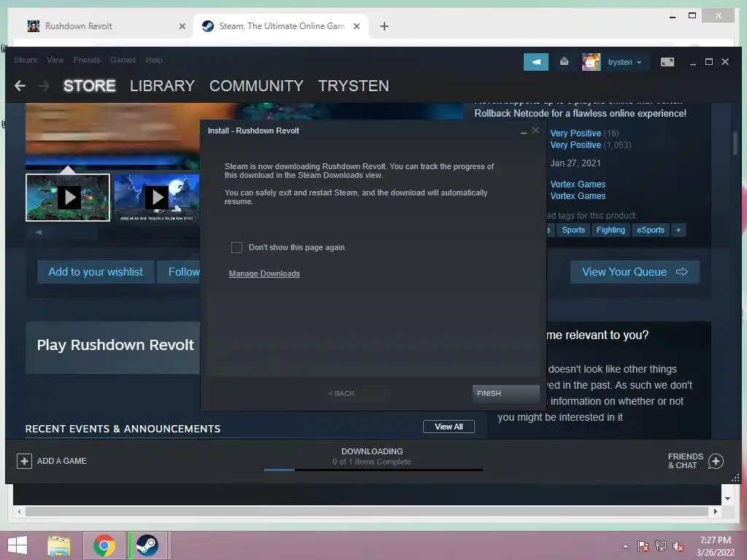Viewport: 747px width, 560px height.
Task: Select the Fighting tag
Action: pos(611,230)
